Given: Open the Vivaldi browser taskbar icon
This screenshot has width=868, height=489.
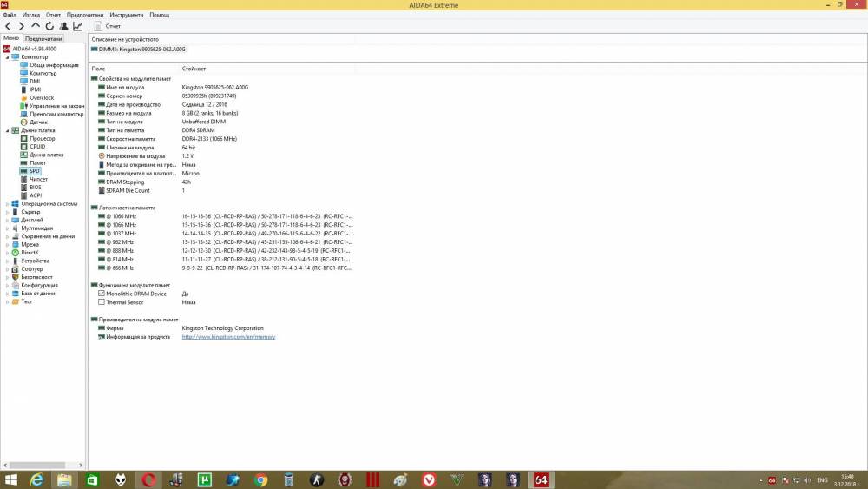Looking at the screenshot, I should tap(429, 480).
